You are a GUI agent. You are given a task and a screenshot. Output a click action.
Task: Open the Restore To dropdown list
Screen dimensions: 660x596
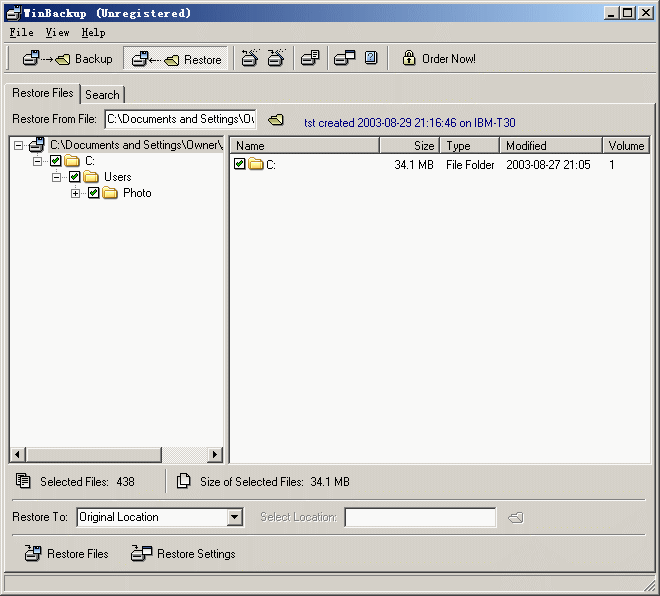[235, 517]
